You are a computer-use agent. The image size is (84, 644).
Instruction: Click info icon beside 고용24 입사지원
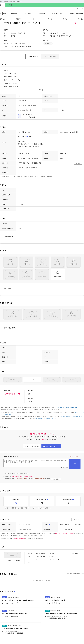[x=73, y=499]
